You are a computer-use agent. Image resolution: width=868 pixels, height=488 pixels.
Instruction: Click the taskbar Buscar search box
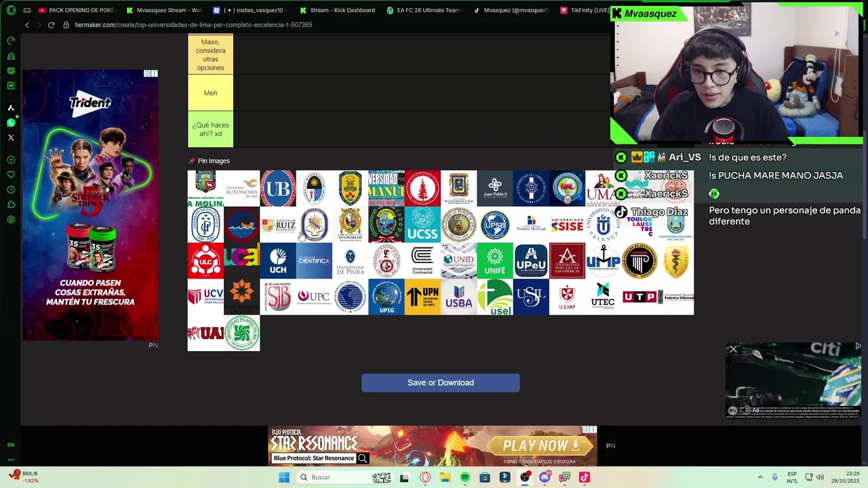pyautogui.click(x=343, y=477)
